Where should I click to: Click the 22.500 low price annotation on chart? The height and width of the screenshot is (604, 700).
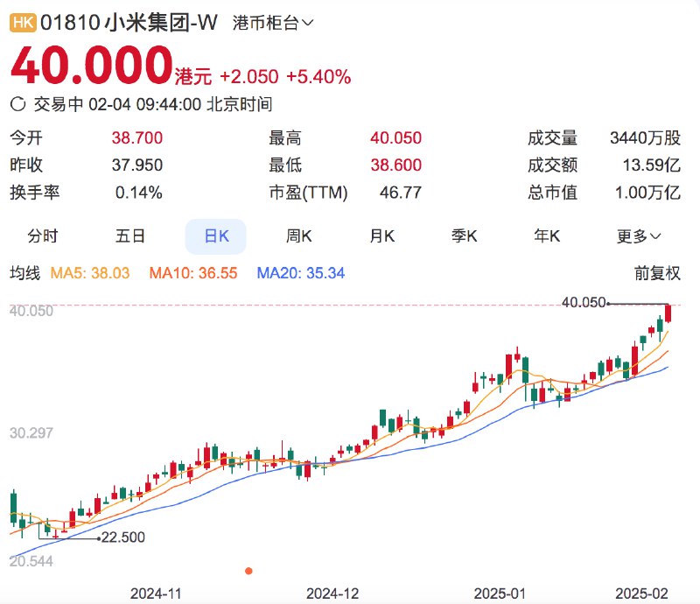coord(123,537)
